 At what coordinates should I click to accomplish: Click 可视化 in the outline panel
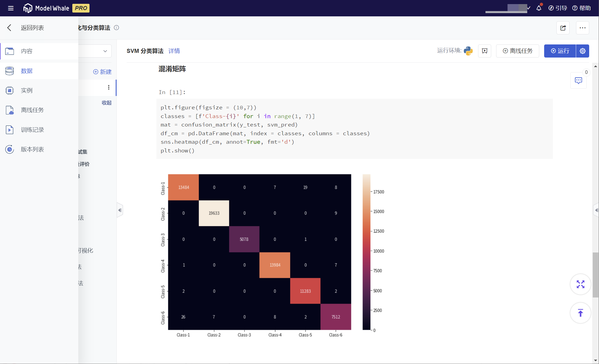pos(86,251)
